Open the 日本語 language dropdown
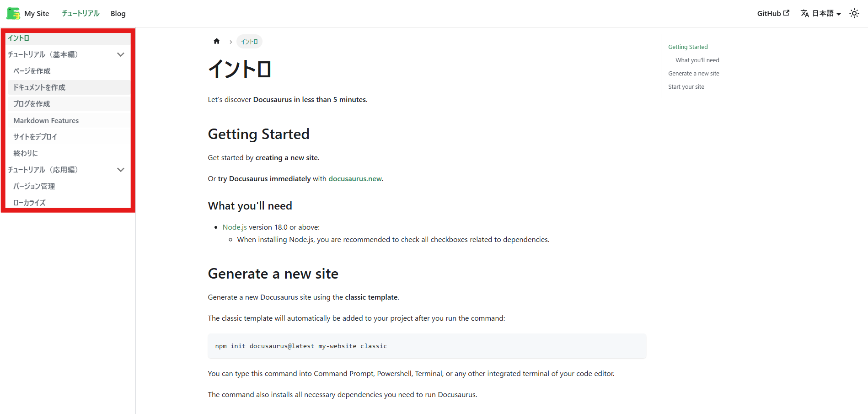868x414 pixels. pos(821,14)
